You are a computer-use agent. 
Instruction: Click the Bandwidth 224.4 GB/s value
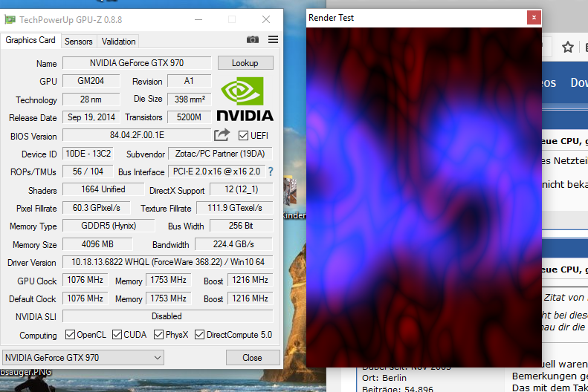(233, 244)
